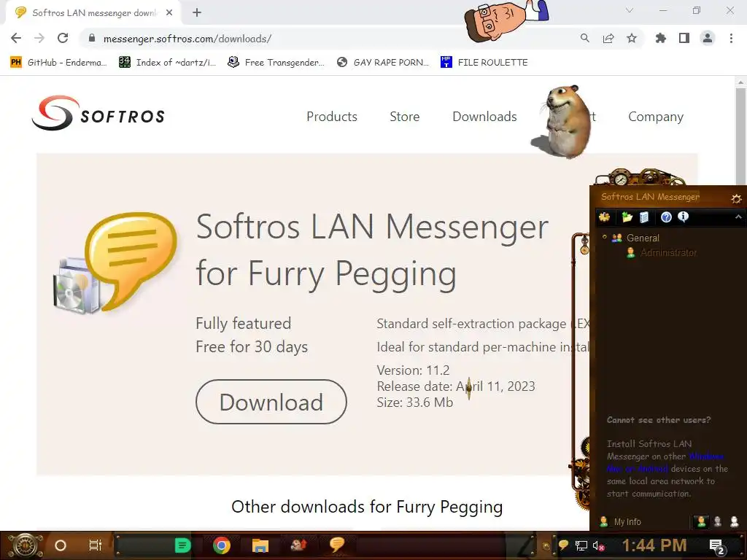Open about info bubble icon in messenger

(x=683, y=217)
